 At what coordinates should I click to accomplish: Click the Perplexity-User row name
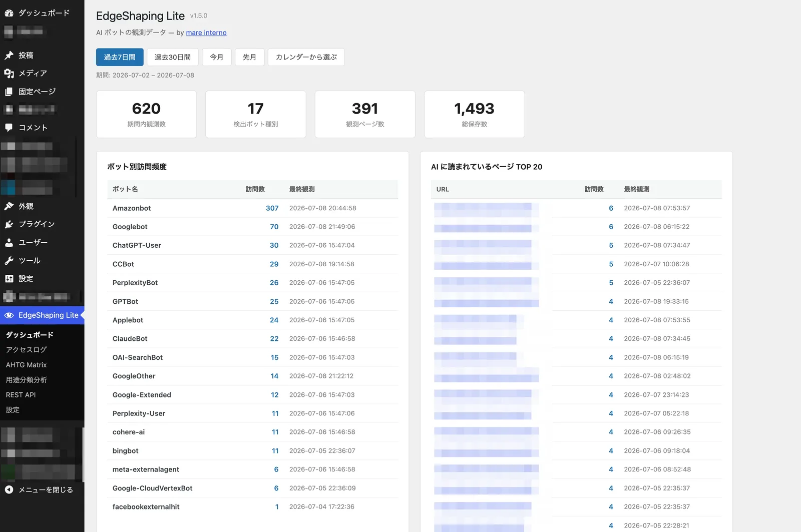tap(139, 413)
